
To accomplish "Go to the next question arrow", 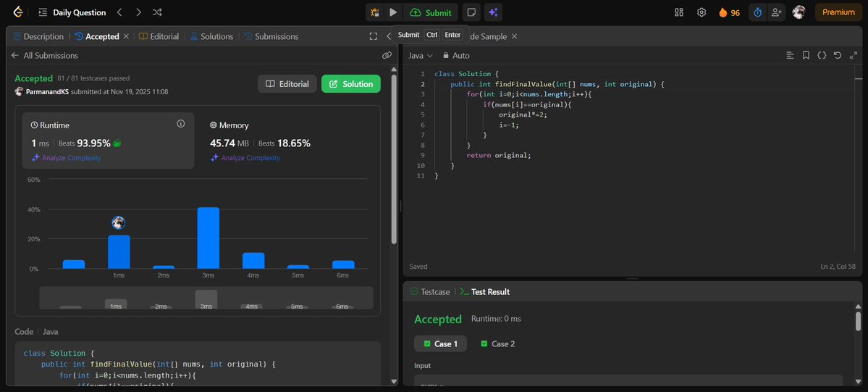I will pyautogui.click(x=138, y=12).
